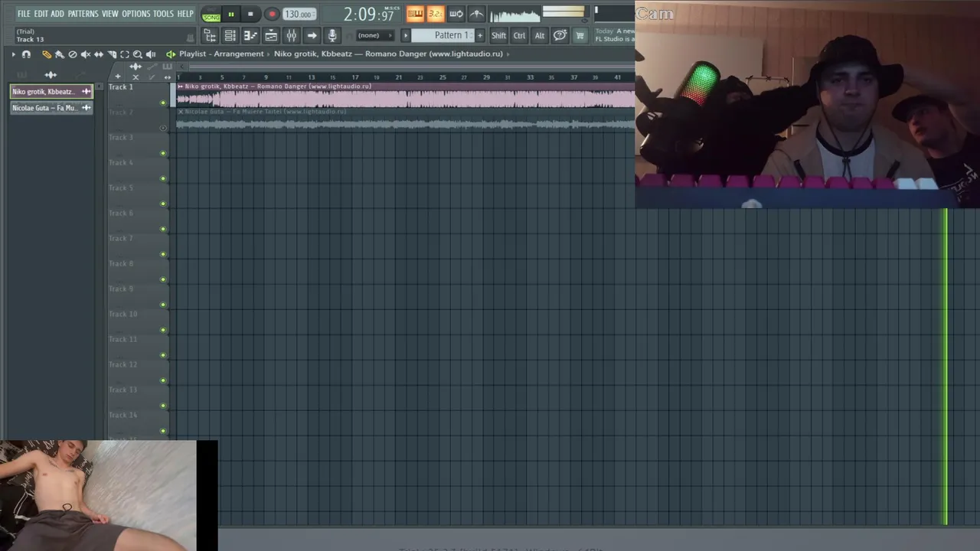Click the 2:09:97 time display
This screenshot has width=980, height=551.
tap(368, 15)
